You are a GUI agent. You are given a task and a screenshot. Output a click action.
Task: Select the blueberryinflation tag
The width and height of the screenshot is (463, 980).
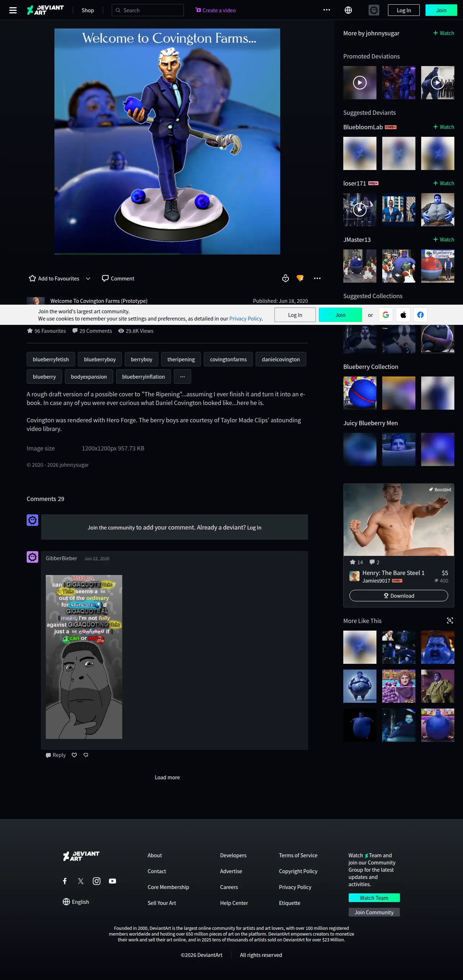tap(143, 376)
